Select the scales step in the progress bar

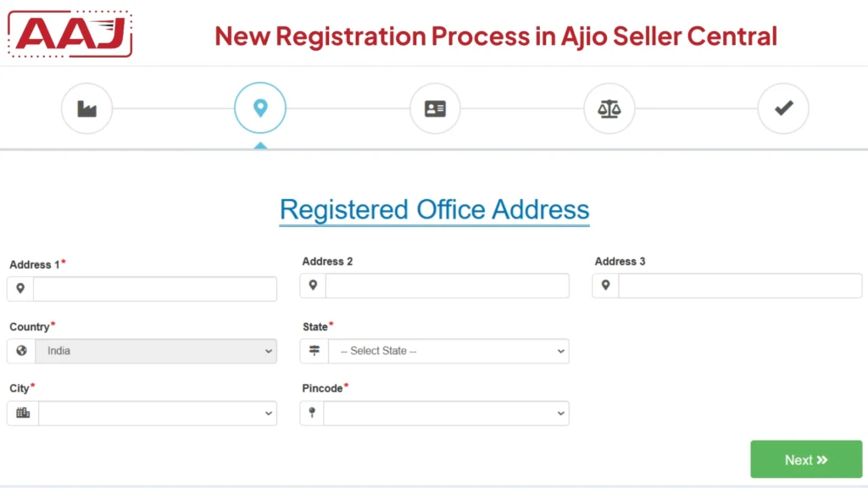(609, 108)
